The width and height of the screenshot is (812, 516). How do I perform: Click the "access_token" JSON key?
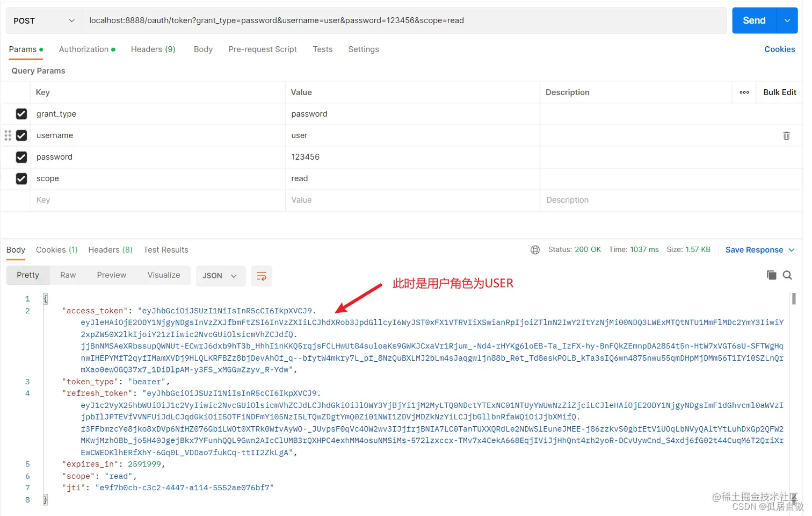pos(95,311)
